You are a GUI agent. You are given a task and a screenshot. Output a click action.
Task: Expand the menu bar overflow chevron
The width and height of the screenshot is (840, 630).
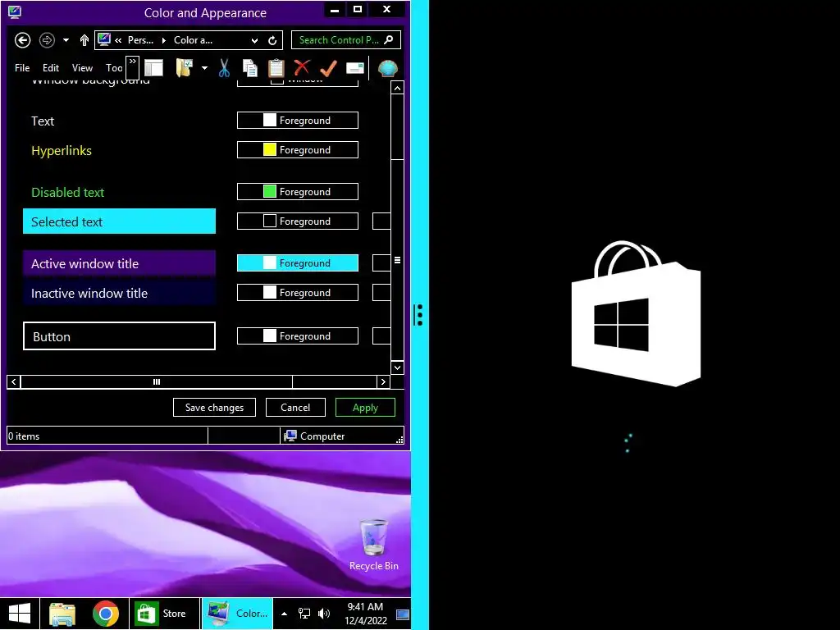pyautogui.click(x=132, y=67)
